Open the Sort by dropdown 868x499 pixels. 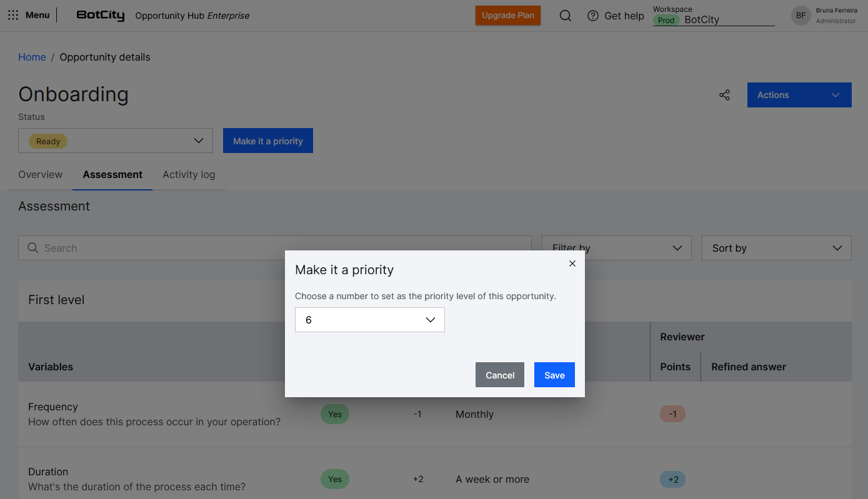(x=776, y=248)
